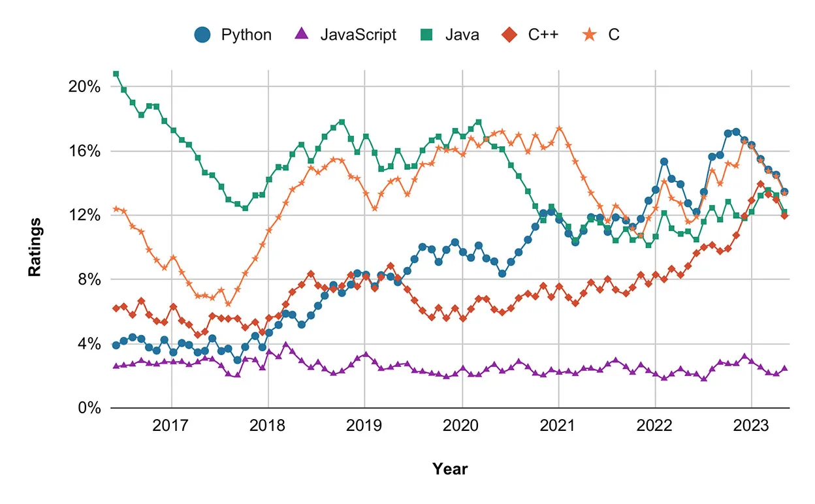
Task: Hide the JavaScript series via its legend label
Action: (358, 35)
